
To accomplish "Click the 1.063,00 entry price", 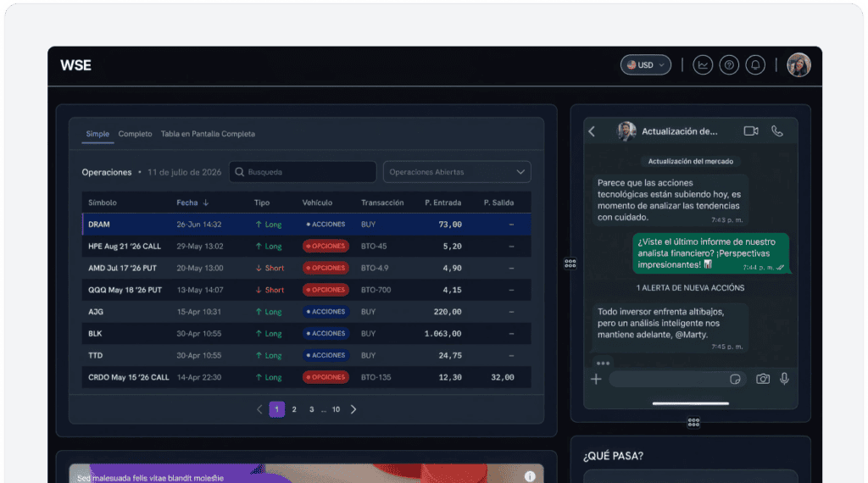I will click(x=442, y=334).
